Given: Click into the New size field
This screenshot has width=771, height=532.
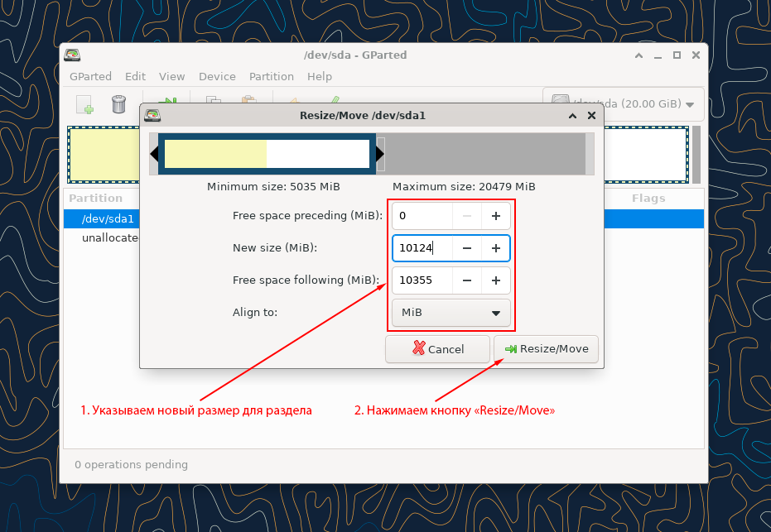Looking at the screenshot, I should (x=422, y=248).
